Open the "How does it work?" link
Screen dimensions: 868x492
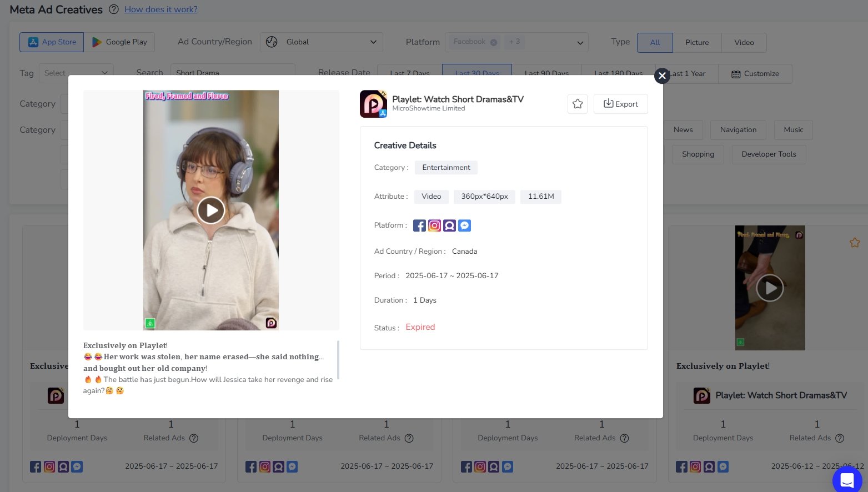[x=160, y=9]
